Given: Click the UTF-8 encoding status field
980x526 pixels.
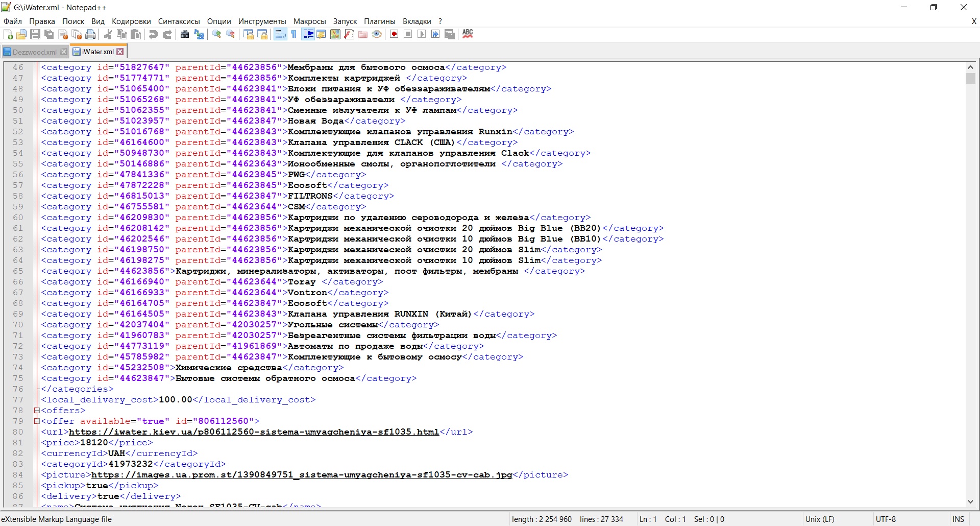Looking at the screenshot, I should 886,519.
